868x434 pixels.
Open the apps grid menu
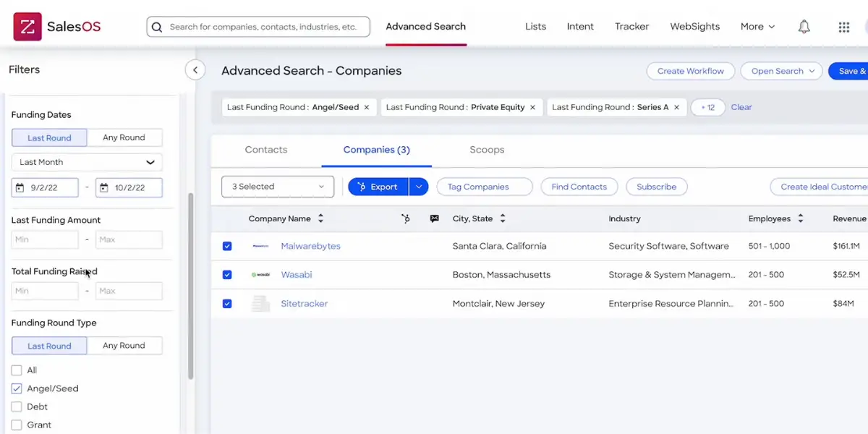[844, 27]
